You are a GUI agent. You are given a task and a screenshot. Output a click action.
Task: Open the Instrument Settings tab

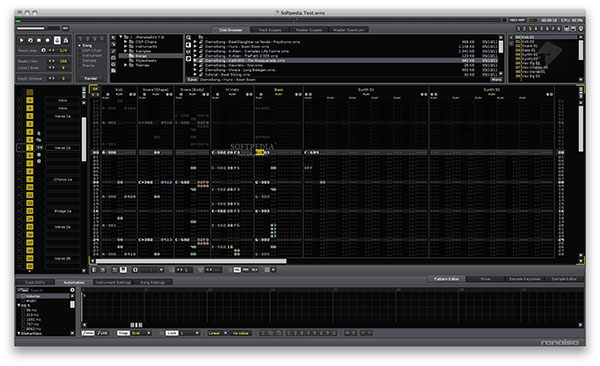click(x=113, y=282)
